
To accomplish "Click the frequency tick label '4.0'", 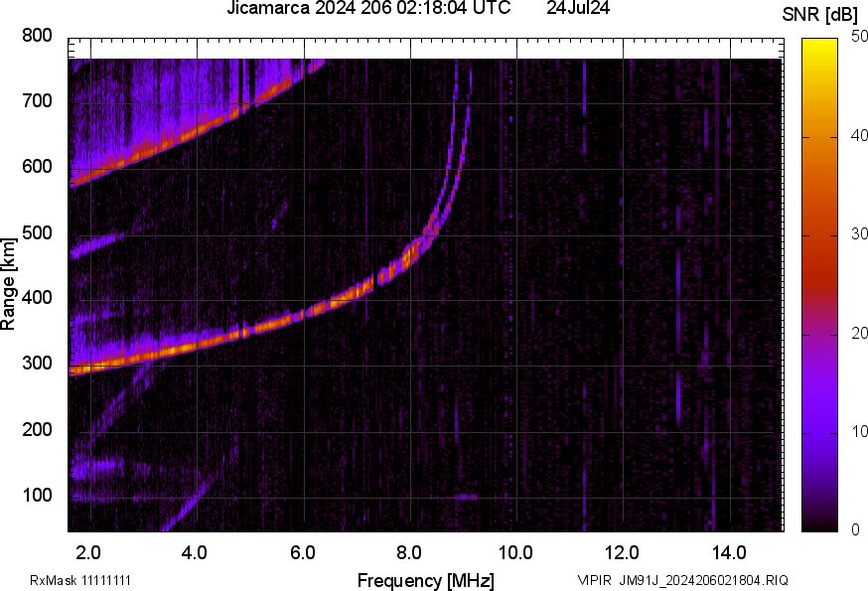I will pos(195,553).
